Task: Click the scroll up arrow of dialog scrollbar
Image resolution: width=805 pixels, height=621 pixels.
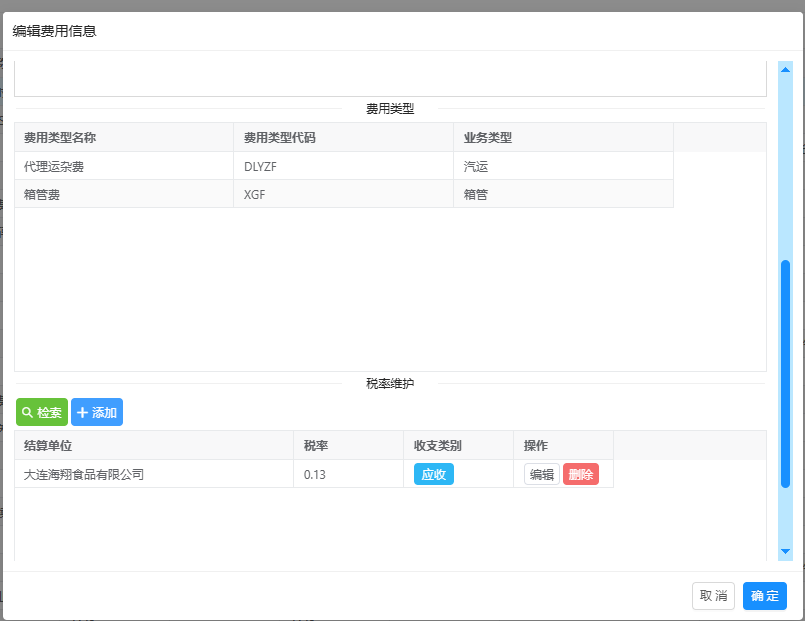Action: click(785, 68)
